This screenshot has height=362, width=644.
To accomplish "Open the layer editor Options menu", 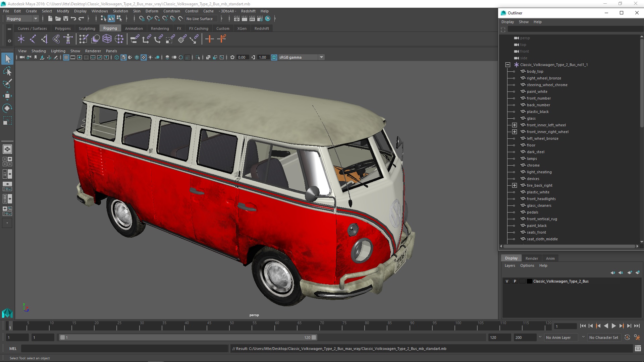I will click(x=527, y=265).
